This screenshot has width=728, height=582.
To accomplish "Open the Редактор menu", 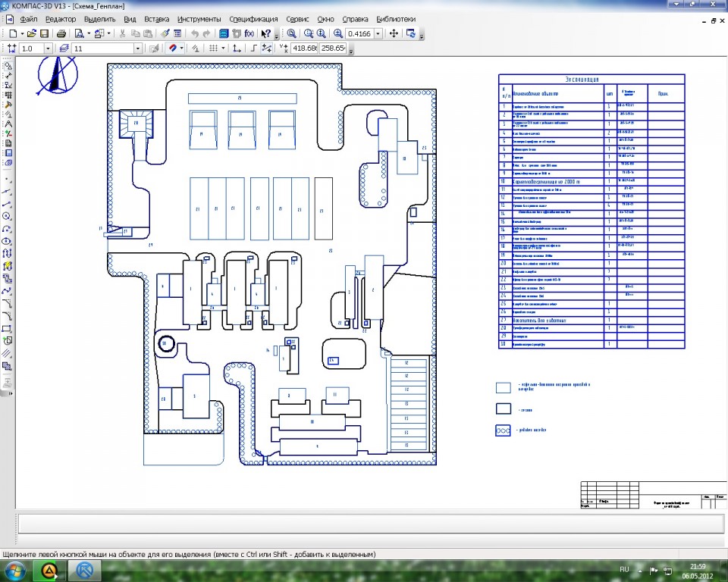I will click(x=61, y=19).
